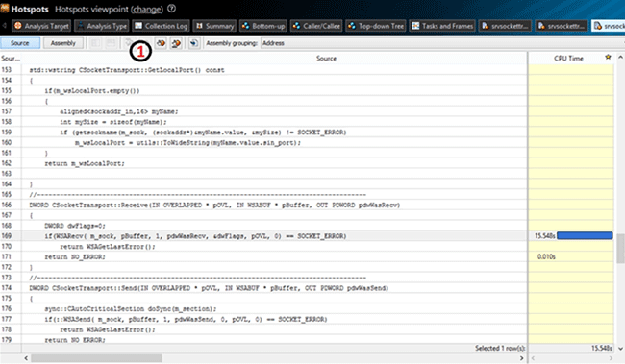Jump to biggest hotspot with the orange arrow icon
Screen dimensions: 625x364
pos(176,43)
